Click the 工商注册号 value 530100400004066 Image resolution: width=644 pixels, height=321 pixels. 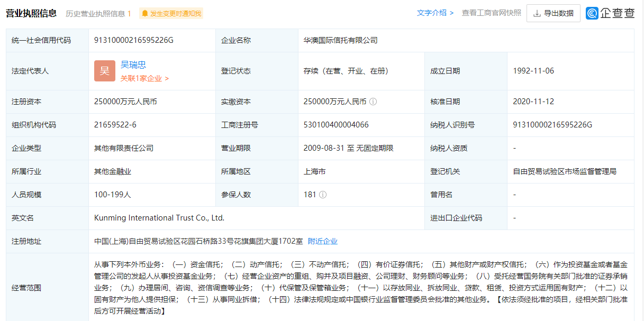pos(336,125)
